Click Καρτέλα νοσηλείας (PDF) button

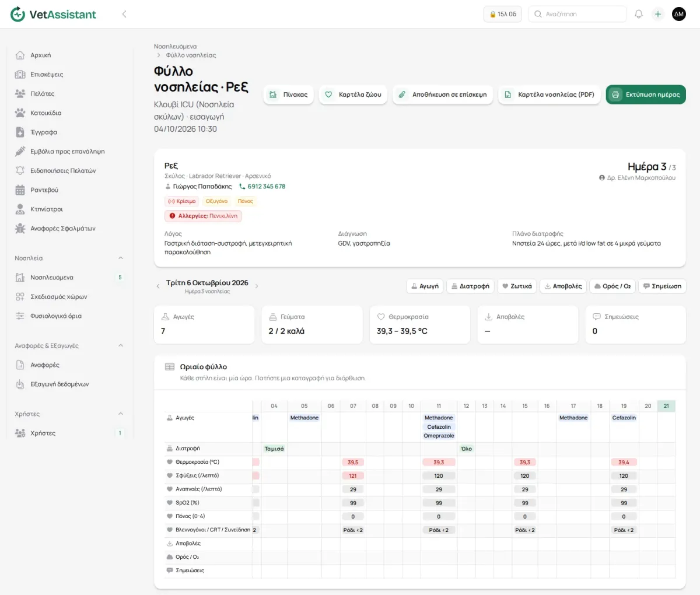549,94
